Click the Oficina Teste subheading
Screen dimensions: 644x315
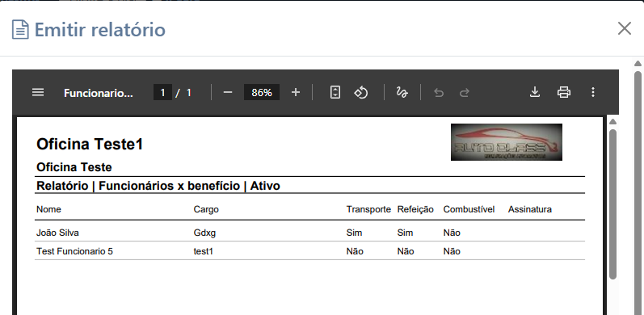74,167
